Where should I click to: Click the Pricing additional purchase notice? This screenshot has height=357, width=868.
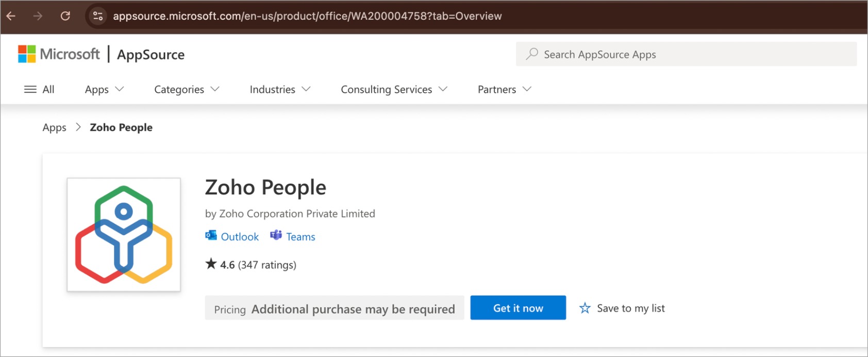[x=335, y=309]
